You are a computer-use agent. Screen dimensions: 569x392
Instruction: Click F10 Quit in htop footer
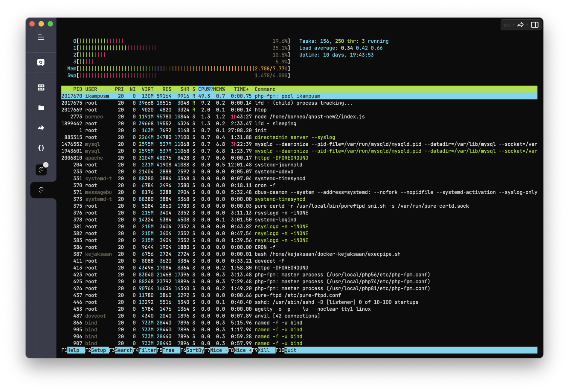pos(286,350)
